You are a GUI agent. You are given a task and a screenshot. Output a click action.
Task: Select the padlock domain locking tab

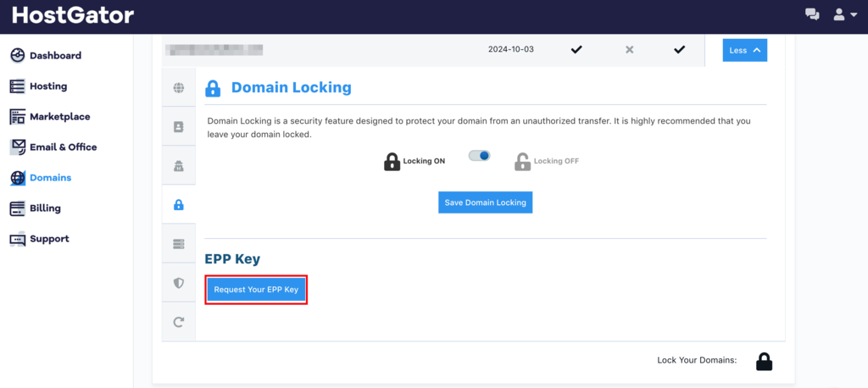pos(179,204)
